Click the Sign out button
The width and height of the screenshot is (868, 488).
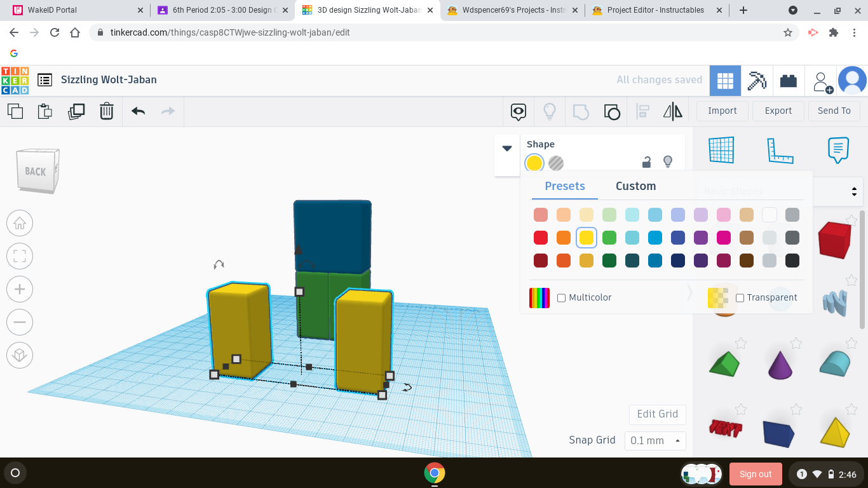tap(756, 474)
